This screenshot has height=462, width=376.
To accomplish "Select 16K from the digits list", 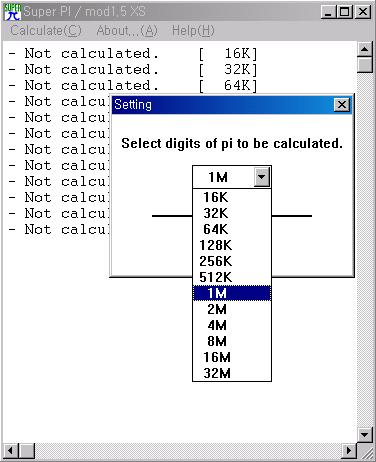I will [x=232, y=197].
